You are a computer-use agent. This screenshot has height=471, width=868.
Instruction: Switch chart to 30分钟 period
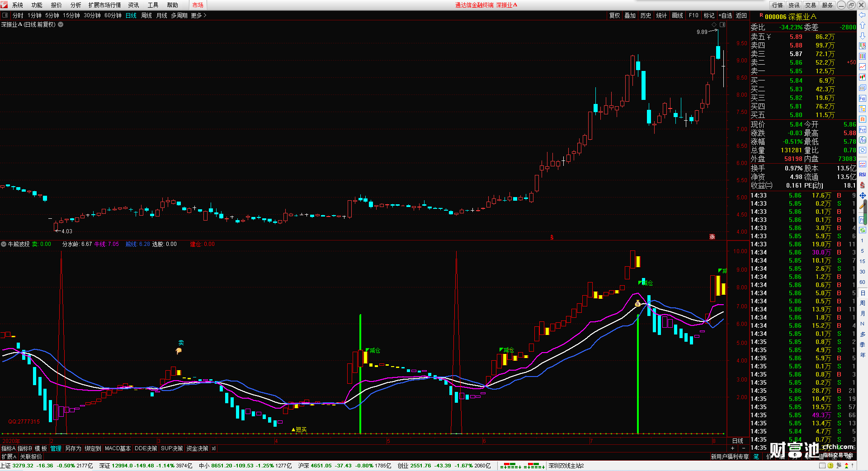pos(92,15)
